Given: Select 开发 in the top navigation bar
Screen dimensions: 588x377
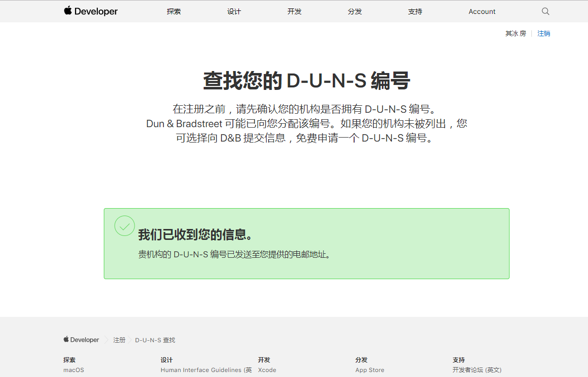Looking at the screenshot, I should [294, 11].
